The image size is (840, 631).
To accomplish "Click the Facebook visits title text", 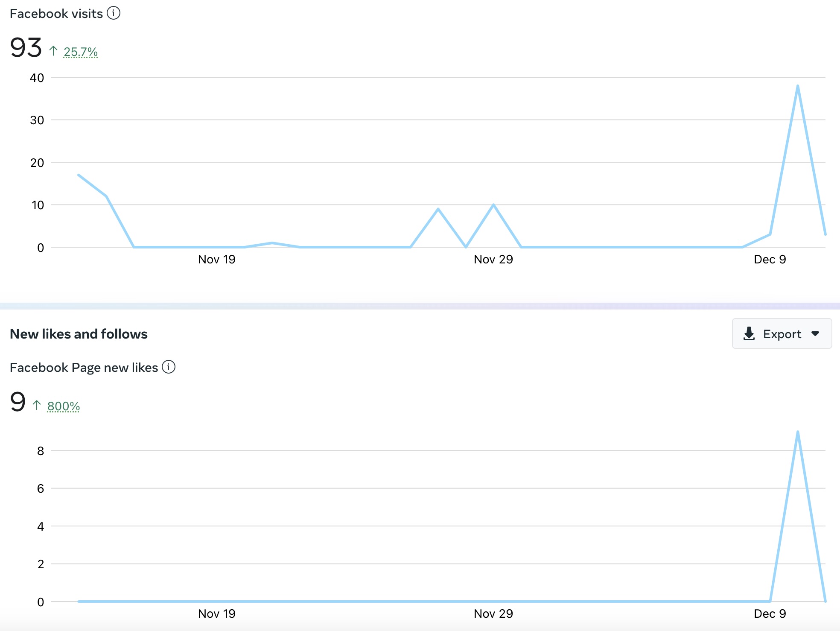I will tap(56, 14).
